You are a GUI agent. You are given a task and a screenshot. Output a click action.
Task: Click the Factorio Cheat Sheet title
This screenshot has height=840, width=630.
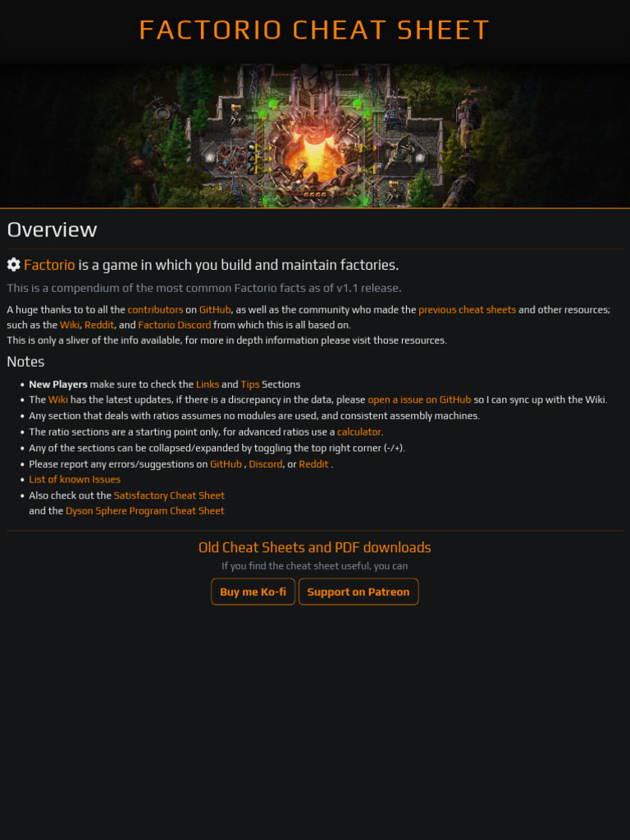(x=314, y=30)
